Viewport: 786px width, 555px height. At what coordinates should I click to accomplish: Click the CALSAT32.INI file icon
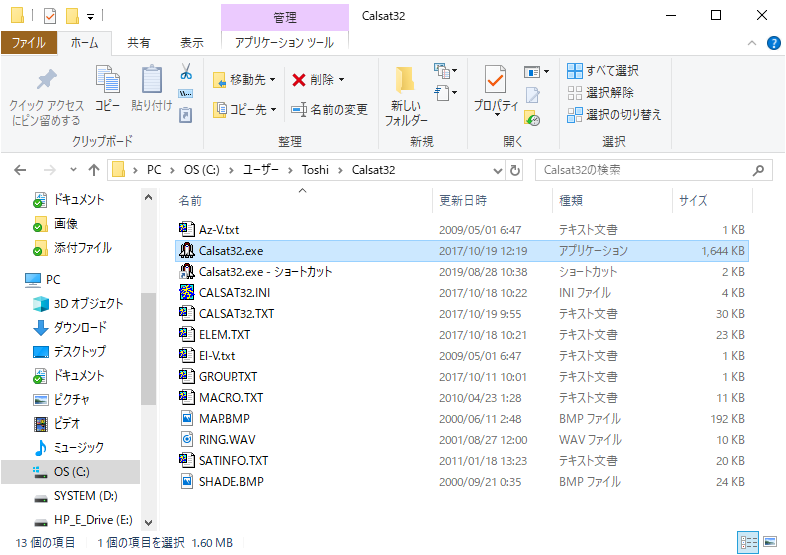point(186,292)
